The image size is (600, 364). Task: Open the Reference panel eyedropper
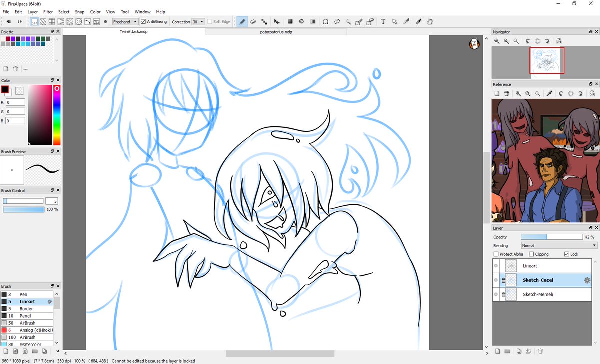[549, 93]
